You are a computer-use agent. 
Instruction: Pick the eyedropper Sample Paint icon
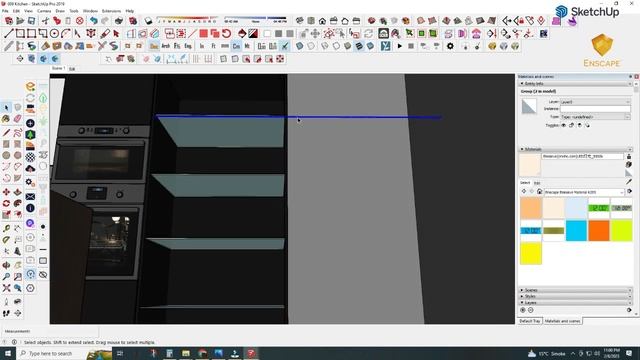click(x=629, y=181)
